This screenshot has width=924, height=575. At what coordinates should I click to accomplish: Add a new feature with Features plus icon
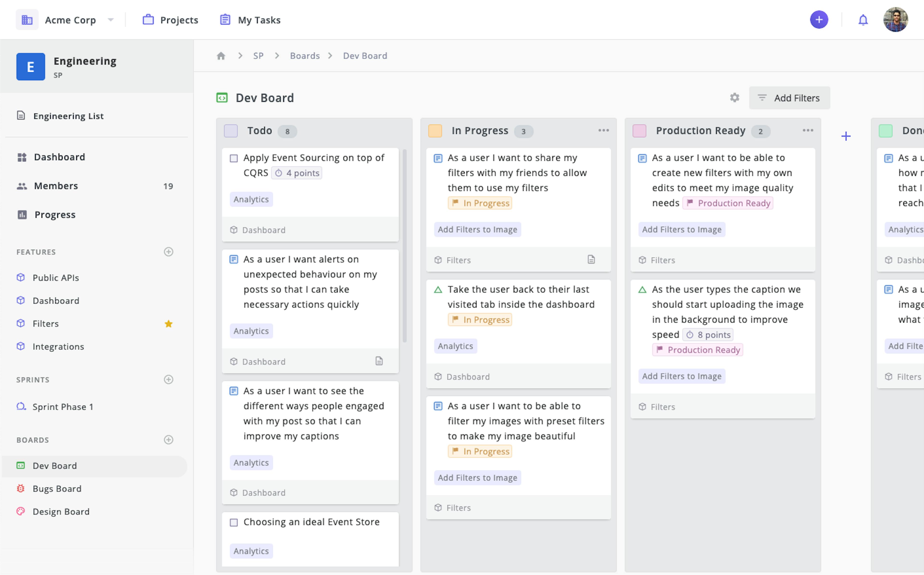pyautogui.click(x=168, y=252)
